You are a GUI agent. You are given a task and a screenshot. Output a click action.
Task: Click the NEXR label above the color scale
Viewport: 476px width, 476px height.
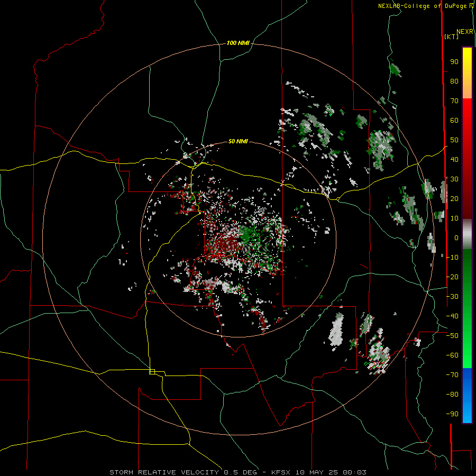[x=465, y=32]
